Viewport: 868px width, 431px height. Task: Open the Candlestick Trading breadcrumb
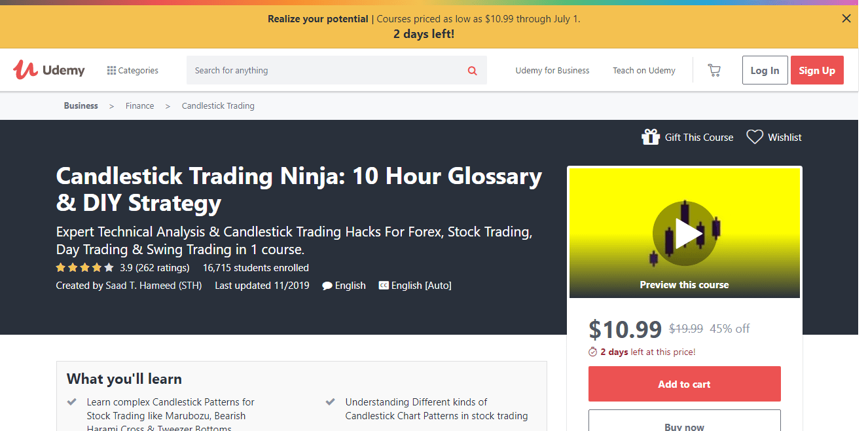coord(218,106)
